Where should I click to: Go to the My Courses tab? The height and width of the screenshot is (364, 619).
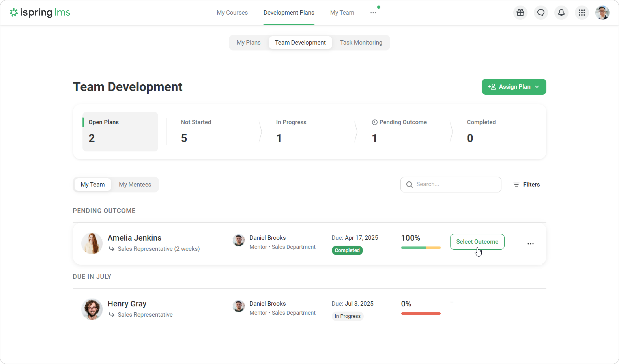coord(232,13)
